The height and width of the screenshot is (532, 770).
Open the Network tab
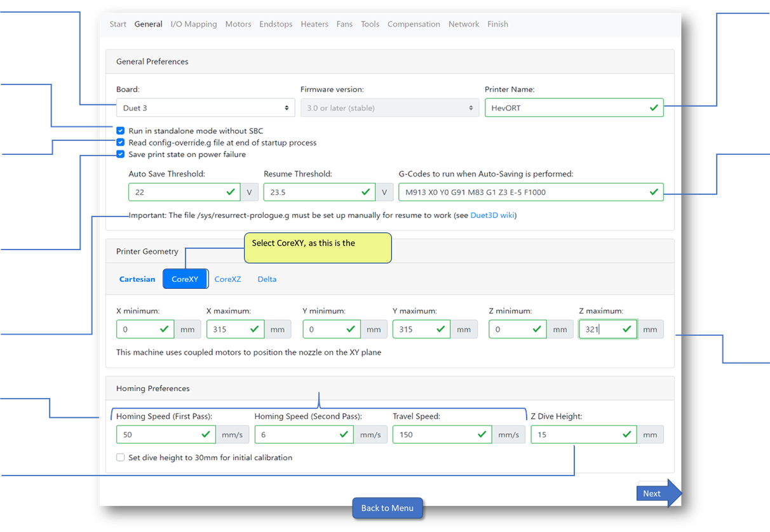click(464, 24)
